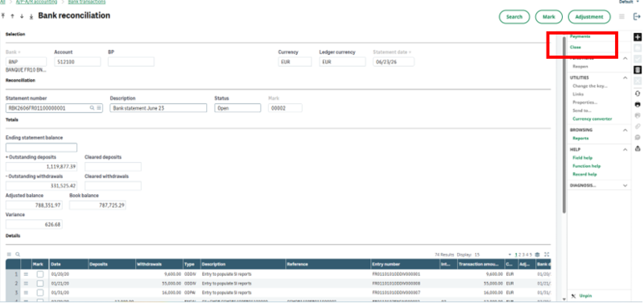Go to the first record arrow

point(4,16)
